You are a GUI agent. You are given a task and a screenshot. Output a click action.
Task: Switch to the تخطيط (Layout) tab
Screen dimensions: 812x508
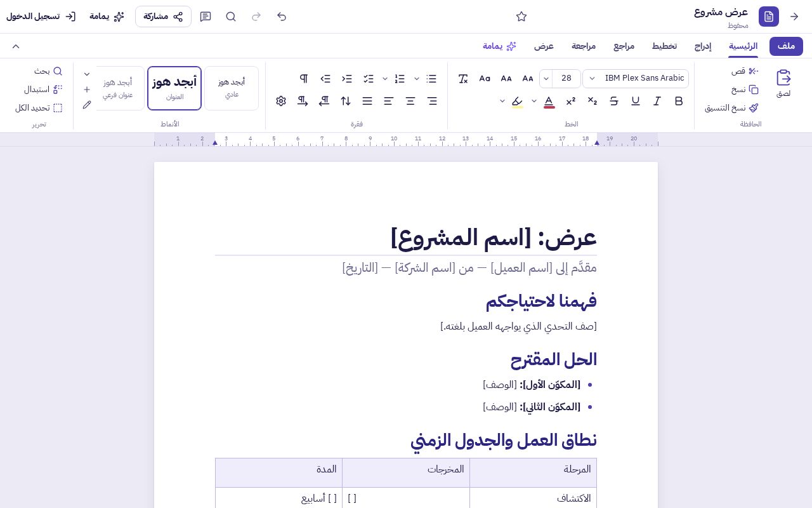tap(664, 46)
